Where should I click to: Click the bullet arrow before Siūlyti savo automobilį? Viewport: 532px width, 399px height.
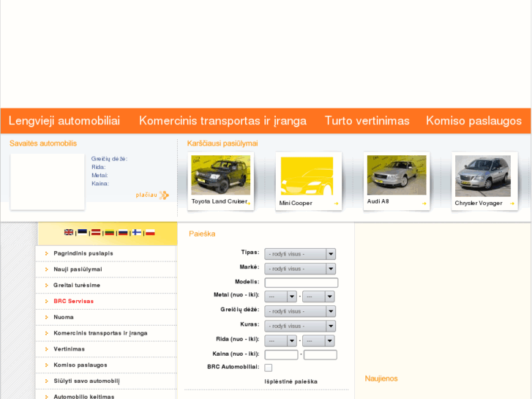point(47,381)
